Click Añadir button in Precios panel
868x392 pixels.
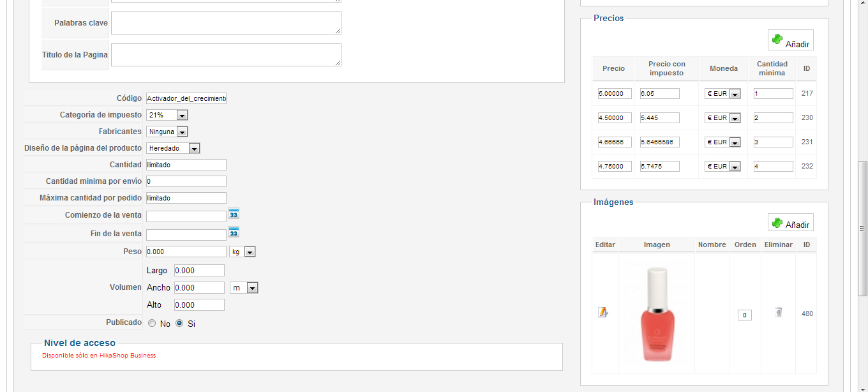click(x=790, y=40)
